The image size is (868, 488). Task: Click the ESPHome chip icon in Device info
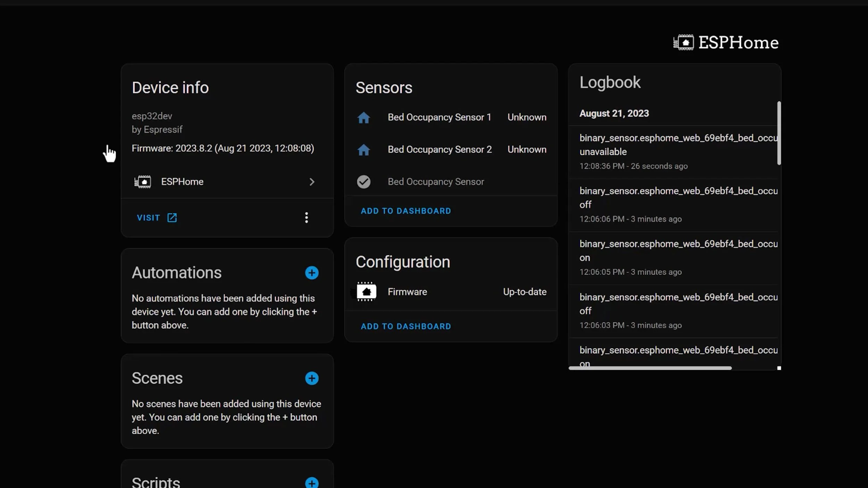pos(143,182)
